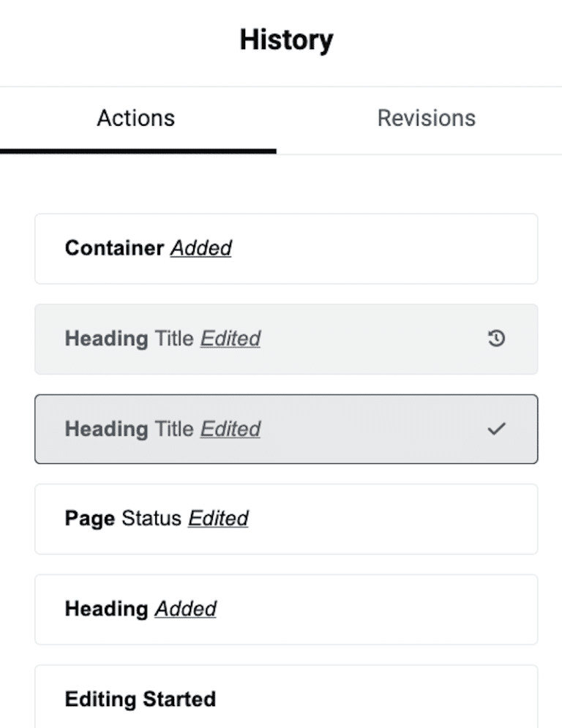Select the Heading Added history entry
The height and width of the screenshot is (728, 562).
285,609
